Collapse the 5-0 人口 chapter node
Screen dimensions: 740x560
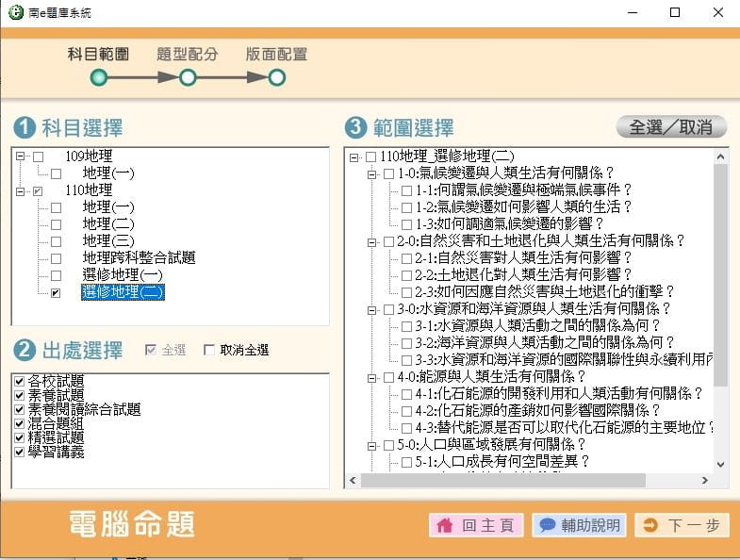(372, 446)
